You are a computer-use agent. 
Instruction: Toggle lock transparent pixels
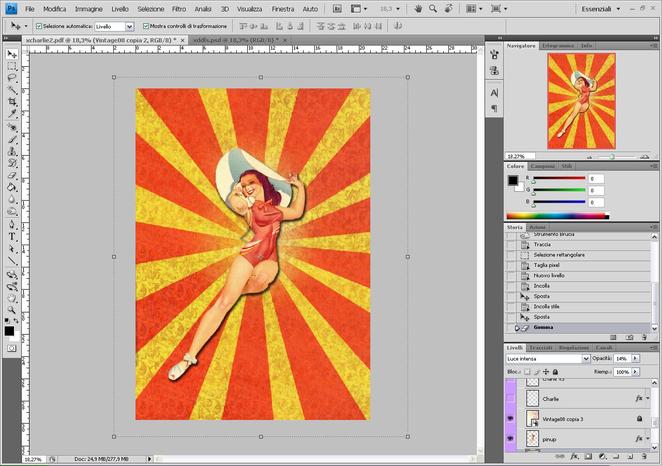pyautogui.click(x=527, y=372)
